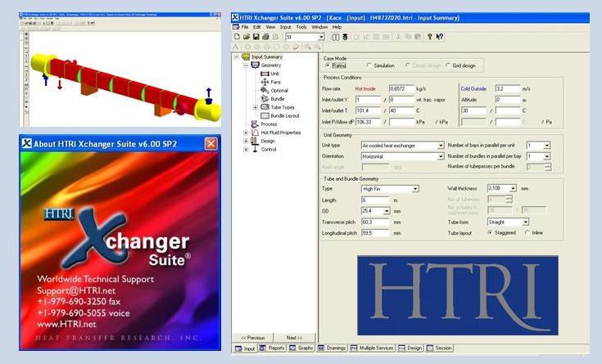Select the Classic design case mode
The width and height of the screenshot is (602, 364).
click(408, 65)
